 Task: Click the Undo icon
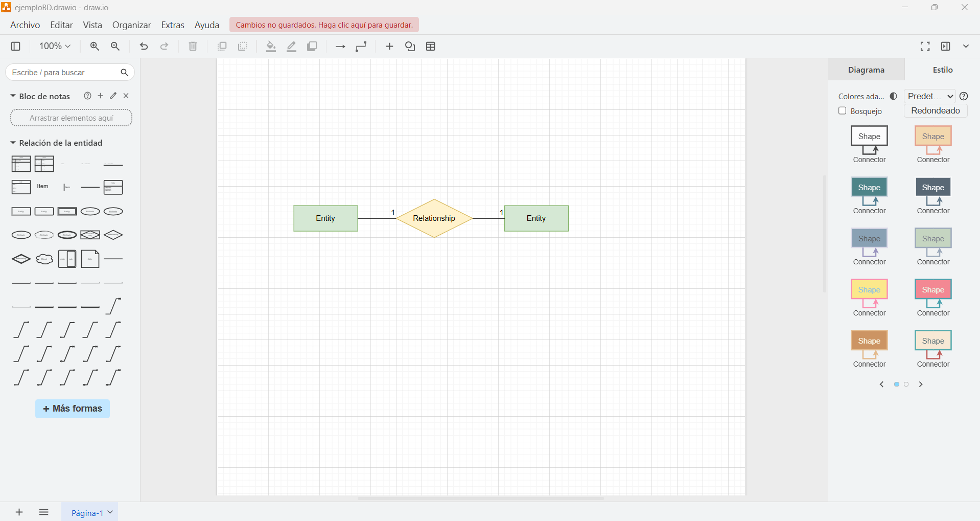click(x=144, y=46)
